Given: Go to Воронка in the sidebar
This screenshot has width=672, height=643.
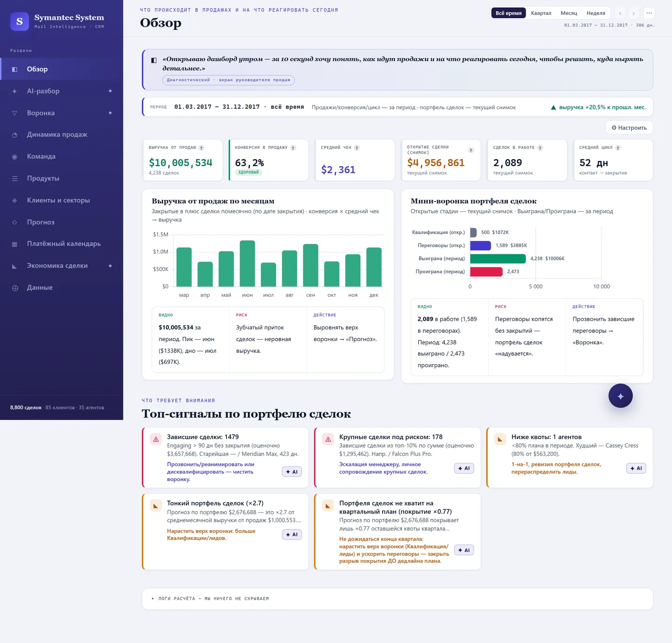Looking at the screenshot, I should click(62, 113).
